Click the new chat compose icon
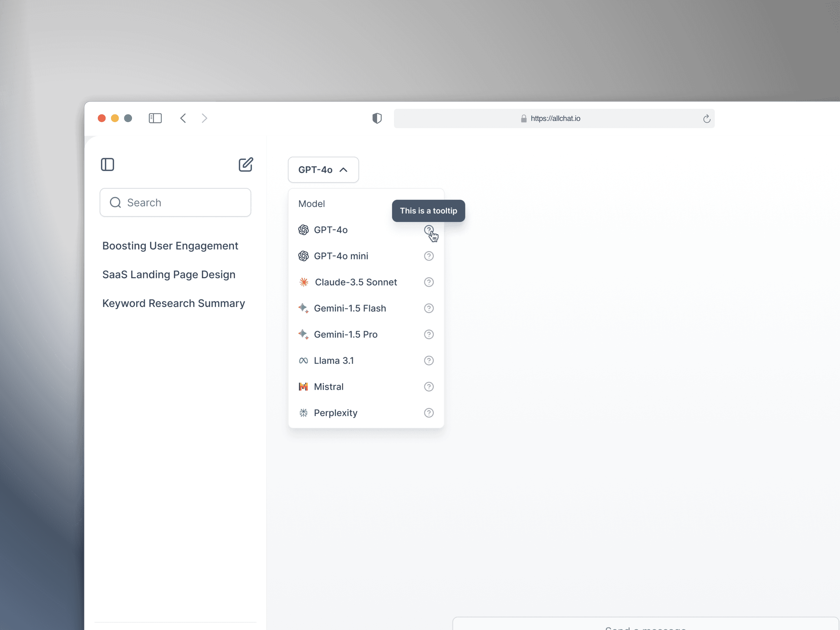840x630 pixels. [x=245, y=164]
